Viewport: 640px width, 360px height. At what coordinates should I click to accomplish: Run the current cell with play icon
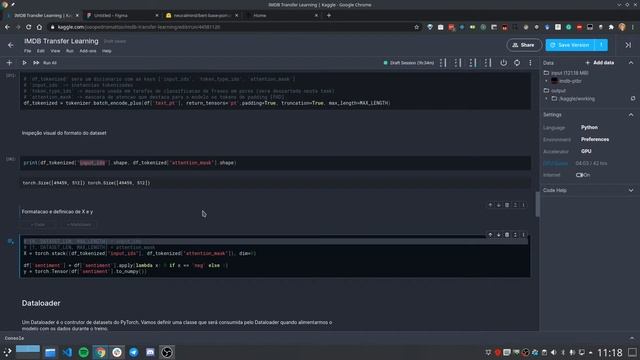click(24, 63)
